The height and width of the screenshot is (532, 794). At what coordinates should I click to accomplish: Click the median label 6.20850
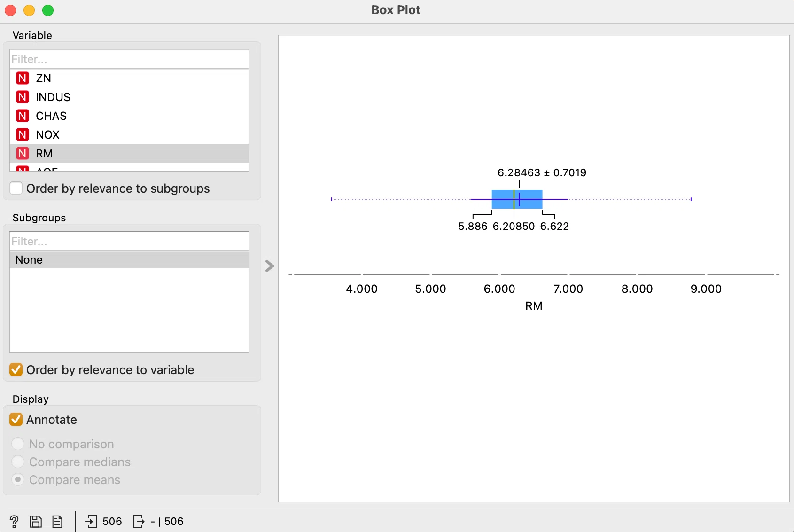point(514,227)
